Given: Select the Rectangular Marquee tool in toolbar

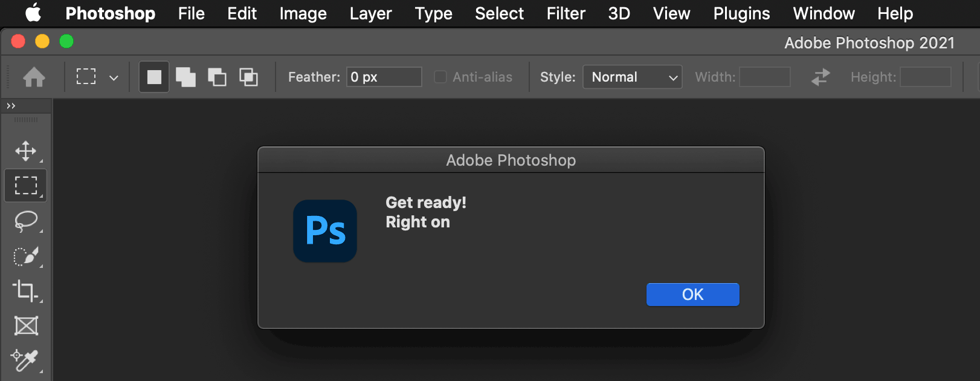Looking at the screenshot, I should point(26,185).
